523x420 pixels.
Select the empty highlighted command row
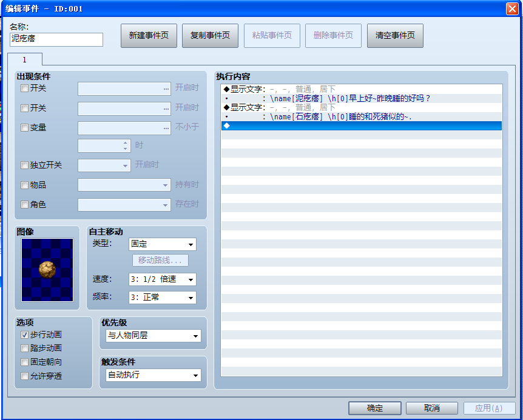[362, 125]
